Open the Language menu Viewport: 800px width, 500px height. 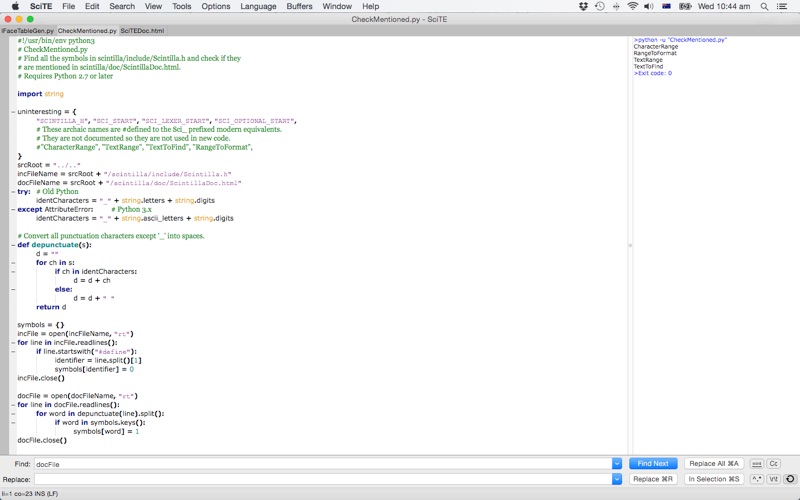click(258, 6)
